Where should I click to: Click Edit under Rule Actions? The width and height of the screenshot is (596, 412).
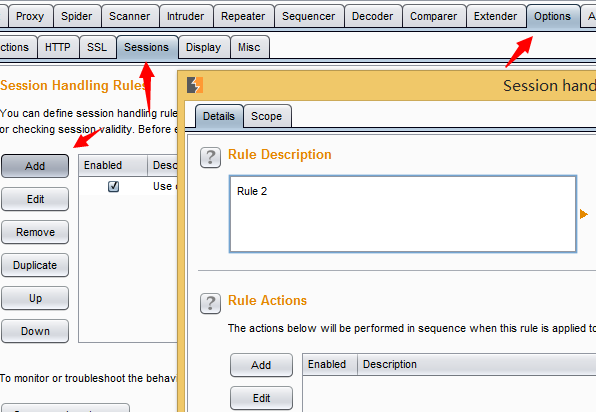(261, 398)
